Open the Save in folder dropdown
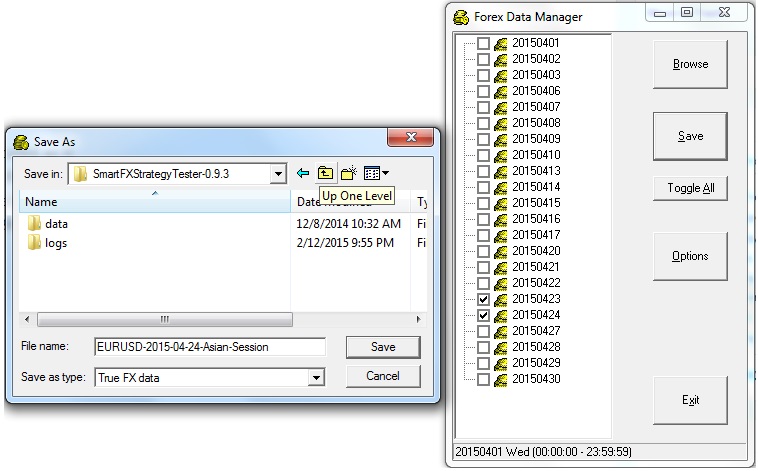The width and height of the screenshot is (758, 471). pos(278,174)
